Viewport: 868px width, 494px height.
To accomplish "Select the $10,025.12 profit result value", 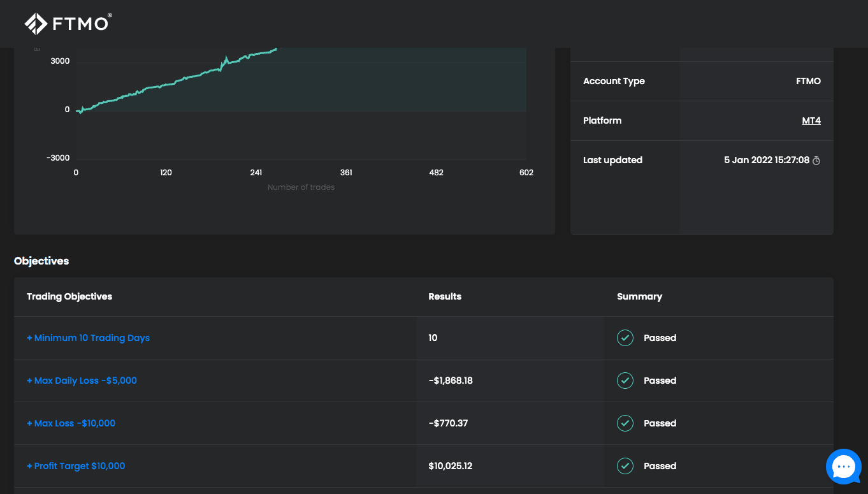I will coord(450,466).
